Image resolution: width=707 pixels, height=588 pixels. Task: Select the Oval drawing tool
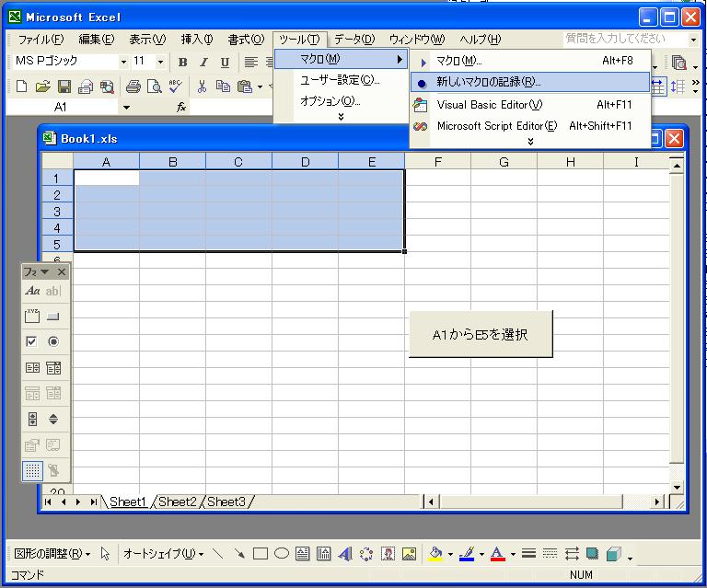pyautogui.click(x=282, y=553)
